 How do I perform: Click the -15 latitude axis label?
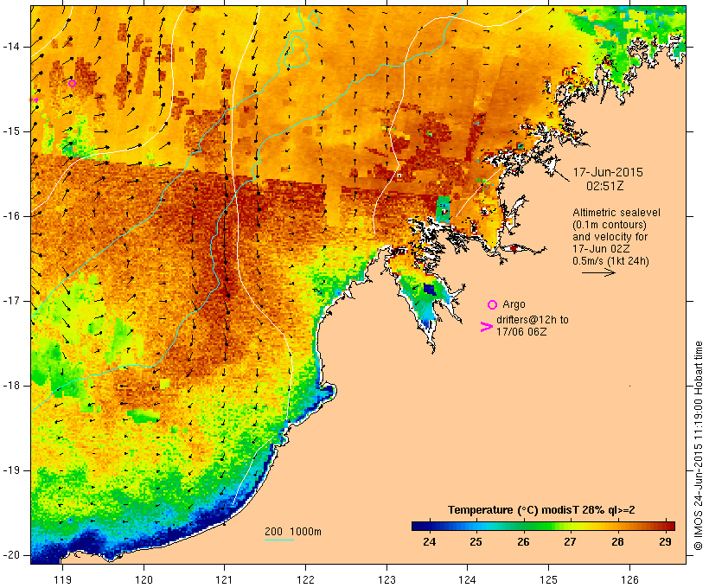click(x=10, y=131)
